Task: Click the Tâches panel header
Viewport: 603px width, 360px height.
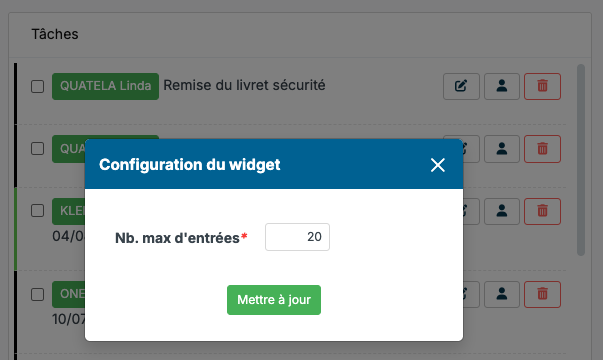Action: click(300, 35)
